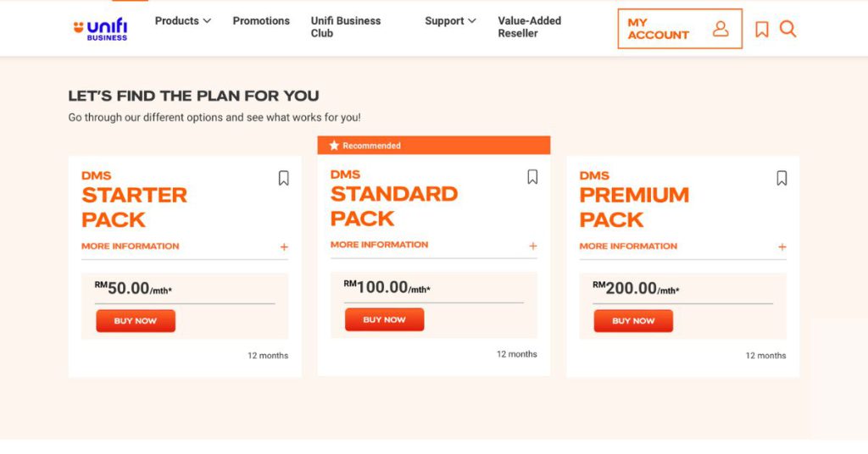Click the user profile icon in My Account
The height and width of the screenshot is (454, 868).
click(721, 29)
